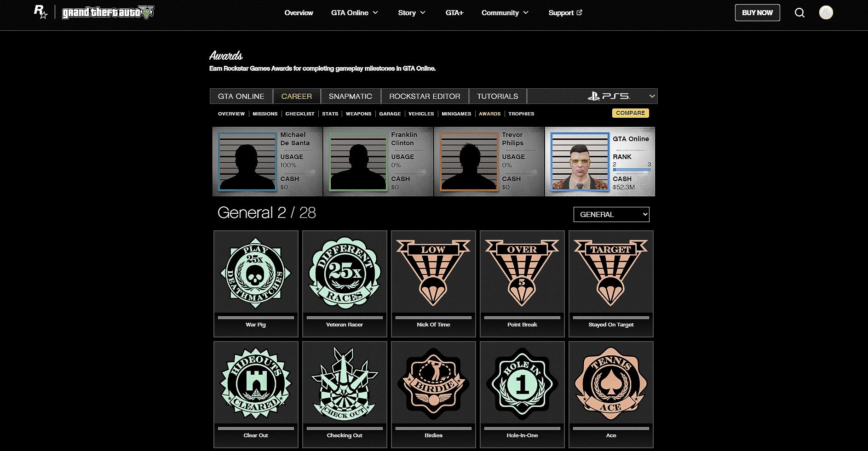Open the VEHICLES career sub-tab

(x=421, y=114)
